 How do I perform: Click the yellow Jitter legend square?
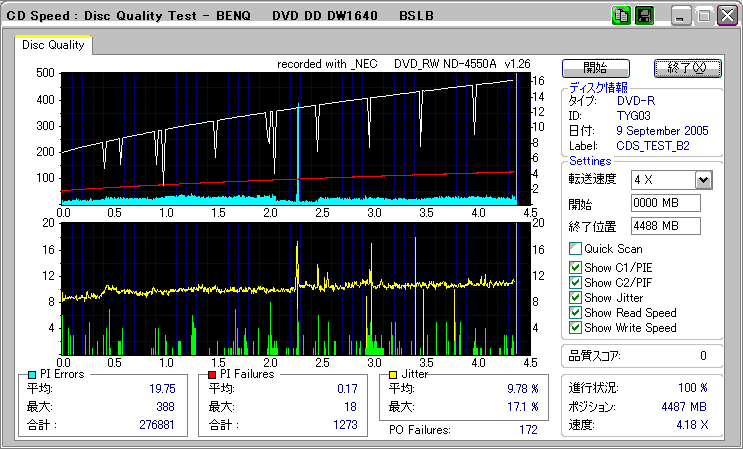[x=393, y=374]
